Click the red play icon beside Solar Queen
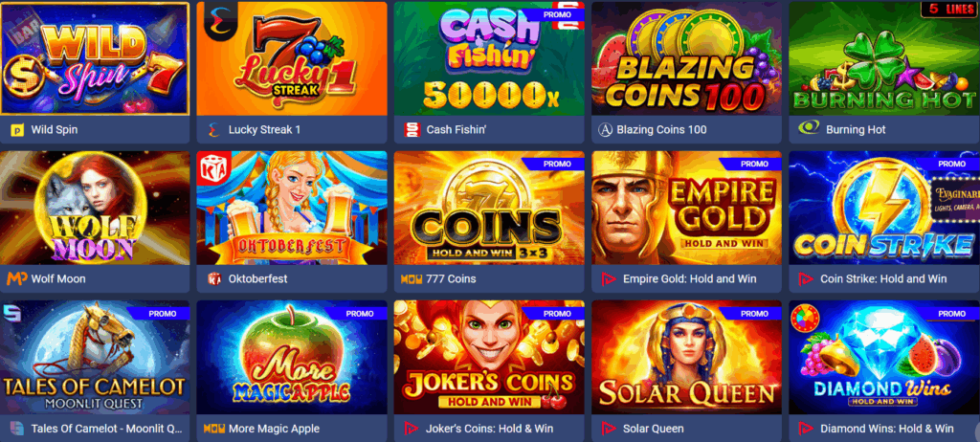The height and width of the screenshot is (442, 980). (608, 429)
